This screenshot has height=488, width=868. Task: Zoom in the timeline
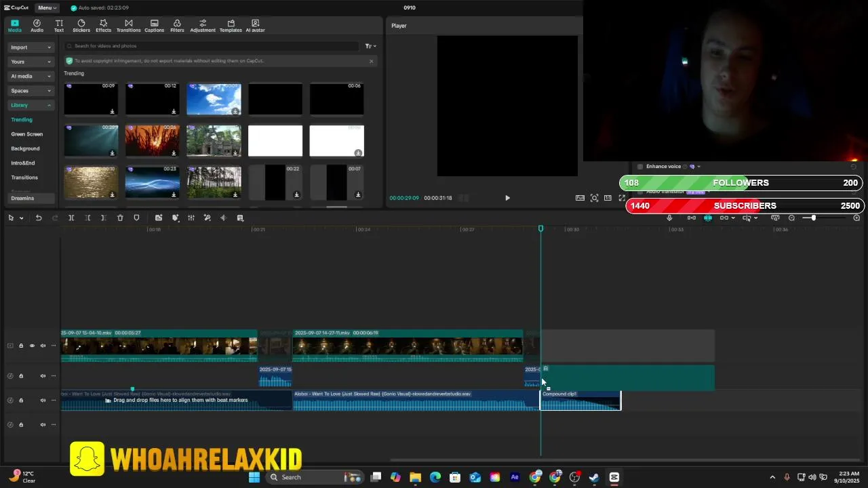[856, 218]
